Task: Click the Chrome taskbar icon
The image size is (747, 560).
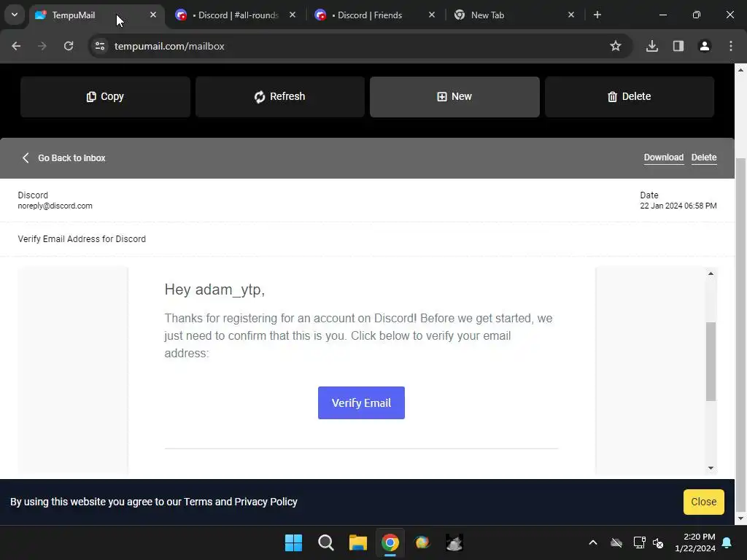Action: click(x=390, y=542)
